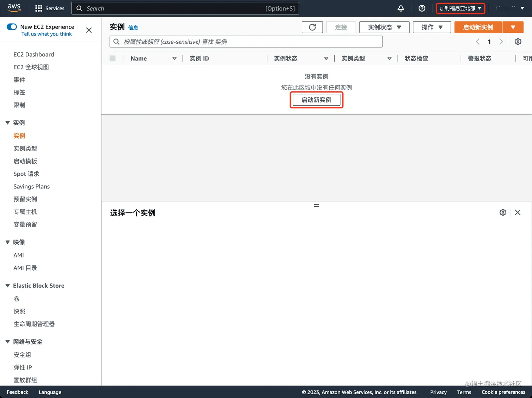Close the instance details panel

coord(518,212)
